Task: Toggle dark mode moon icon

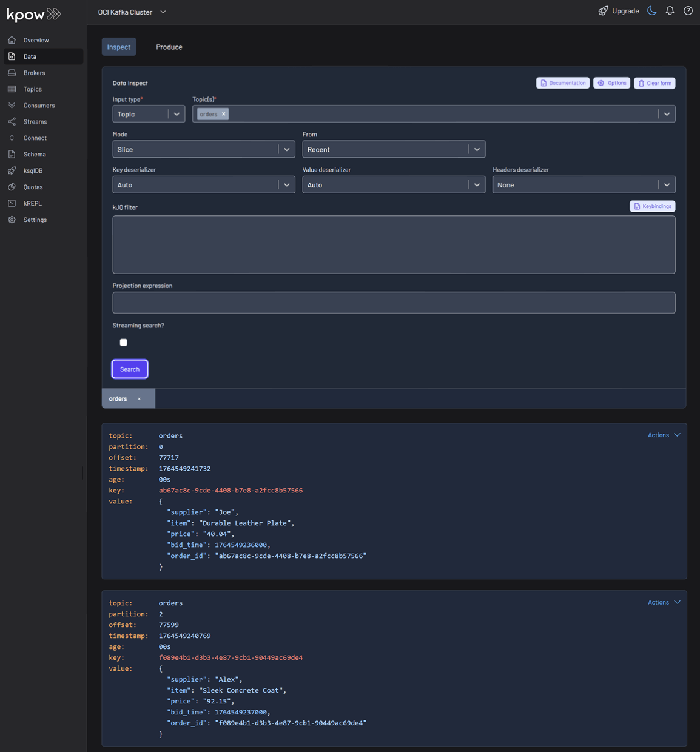Action: click(652, 11)
